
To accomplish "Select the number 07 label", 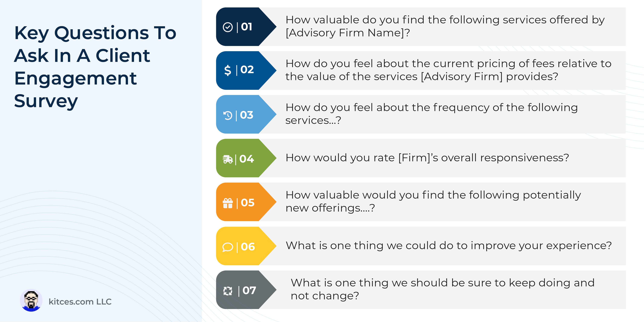I will (x=249, y=290).
